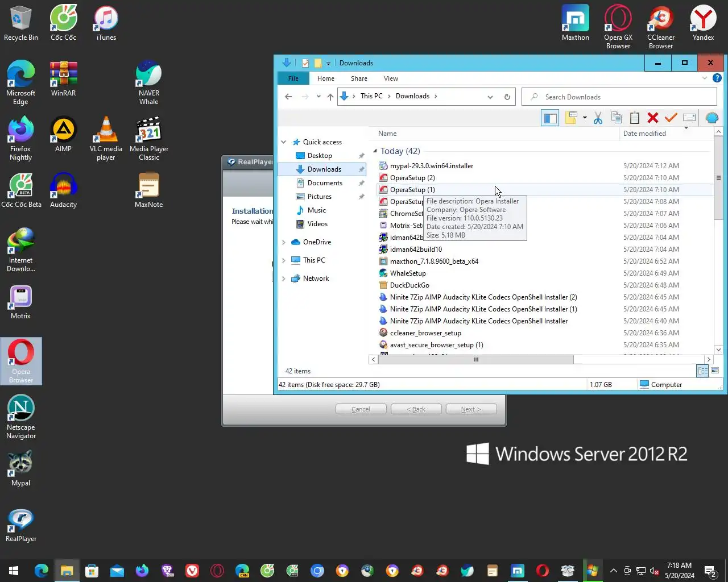The image size is (728, 582).
Task: Show hidden icons in system tray
Action: coord(613,571)
